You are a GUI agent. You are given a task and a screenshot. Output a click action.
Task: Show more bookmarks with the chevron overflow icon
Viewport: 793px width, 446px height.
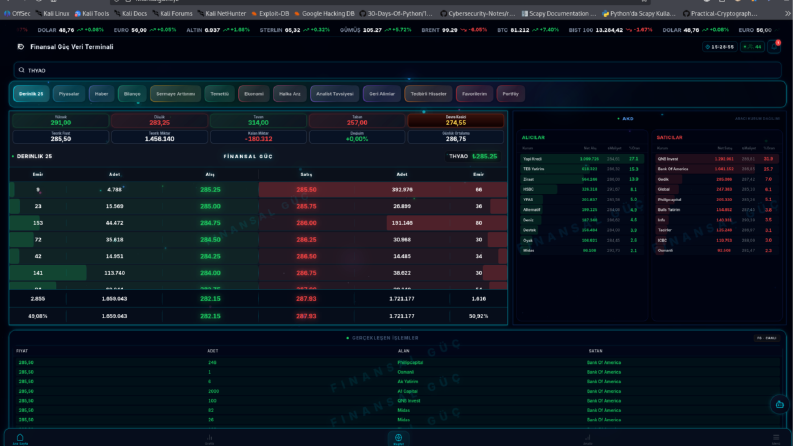point(787,14)
